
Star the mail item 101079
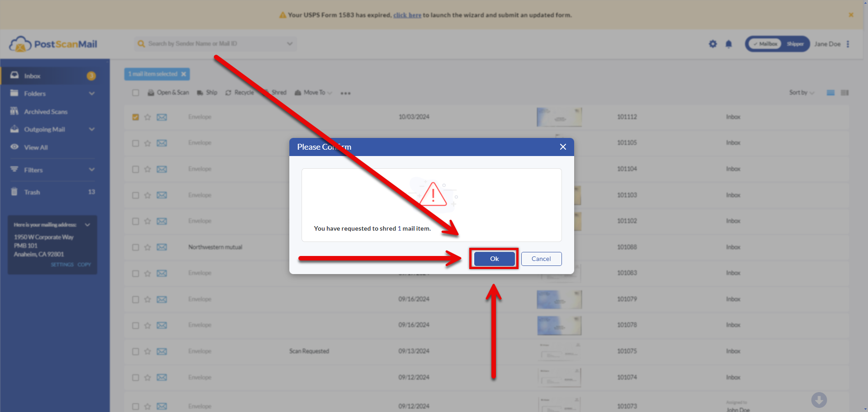(147, 299)
